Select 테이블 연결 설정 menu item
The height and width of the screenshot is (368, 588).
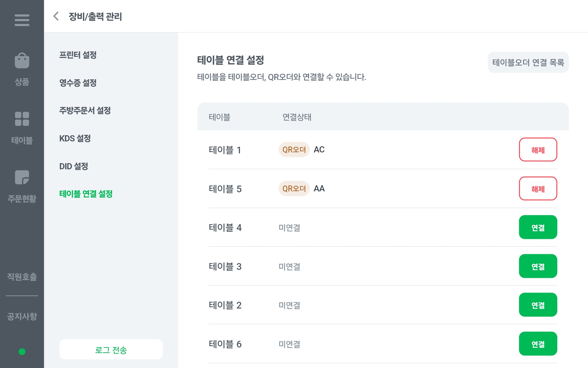tap(86, 194)
